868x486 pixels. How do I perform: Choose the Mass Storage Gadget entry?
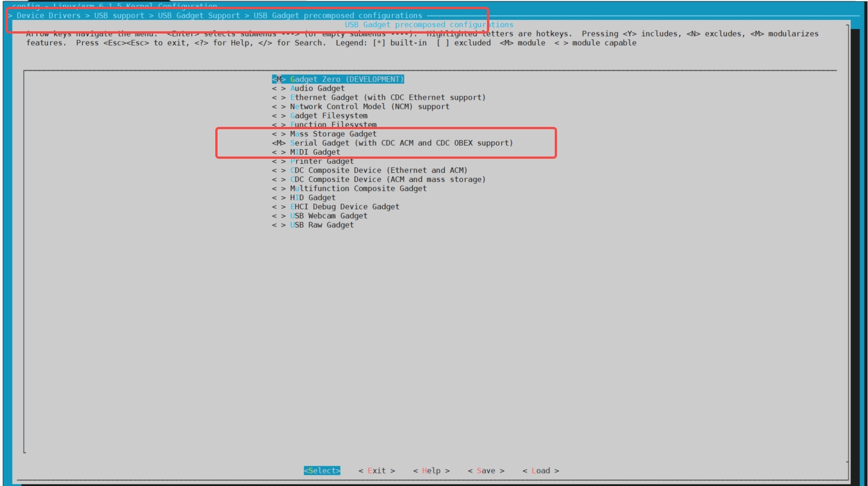pos(333,134)
